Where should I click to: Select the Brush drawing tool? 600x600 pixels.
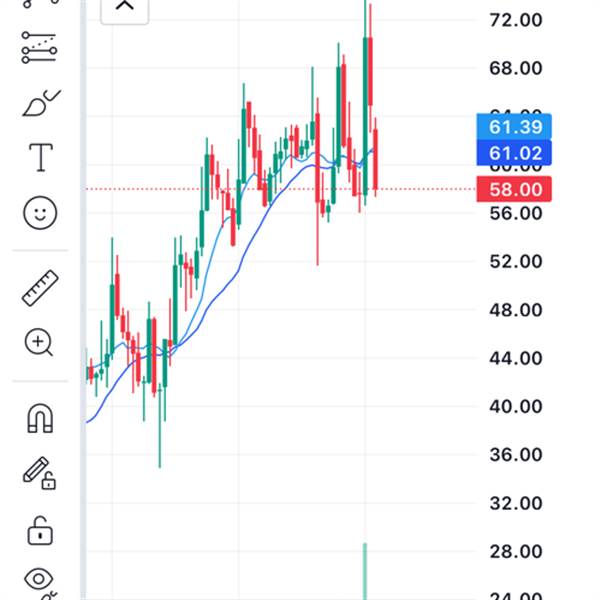tap(41, 103)
